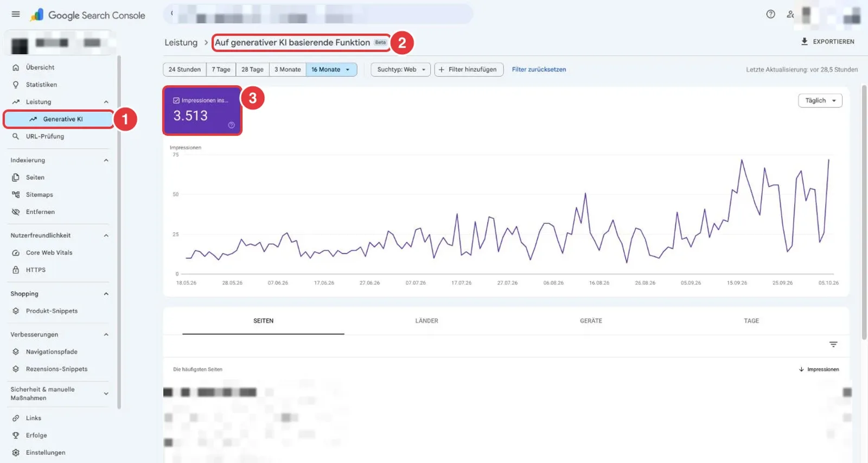Click the Google Search Console logo
Image resolution: width=868 pixels, height=463 pixels.
pos(87,15)
